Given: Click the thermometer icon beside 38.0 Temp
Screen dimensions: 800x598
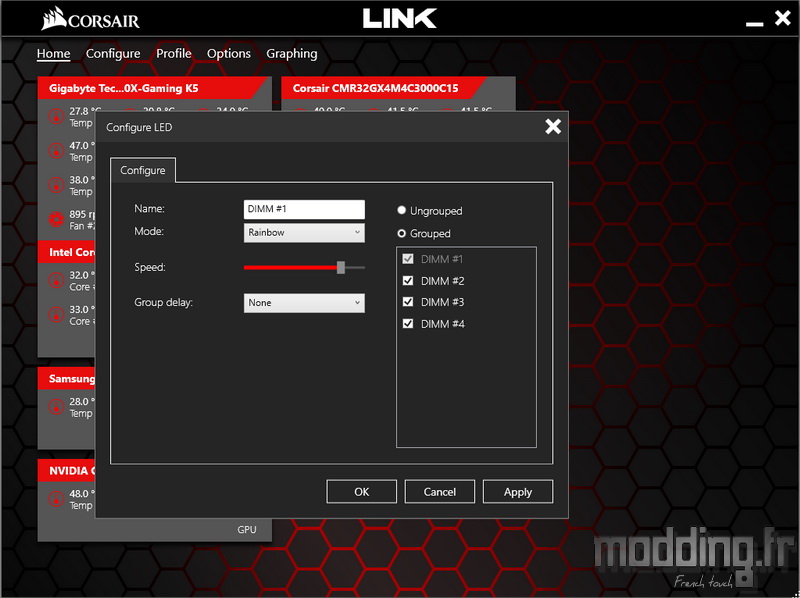Looking at the screenshot, I should [56, 185].
